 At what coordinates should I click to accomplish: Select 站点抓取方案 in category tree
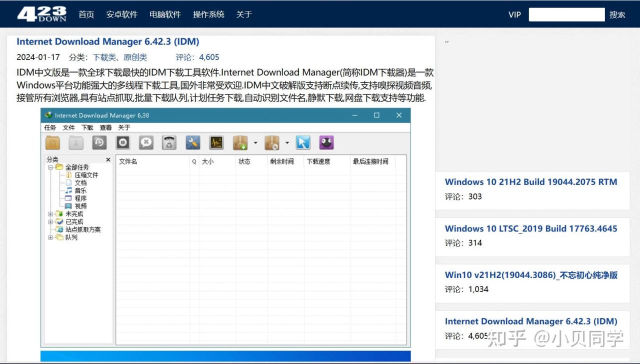click(x=83, y=229)
